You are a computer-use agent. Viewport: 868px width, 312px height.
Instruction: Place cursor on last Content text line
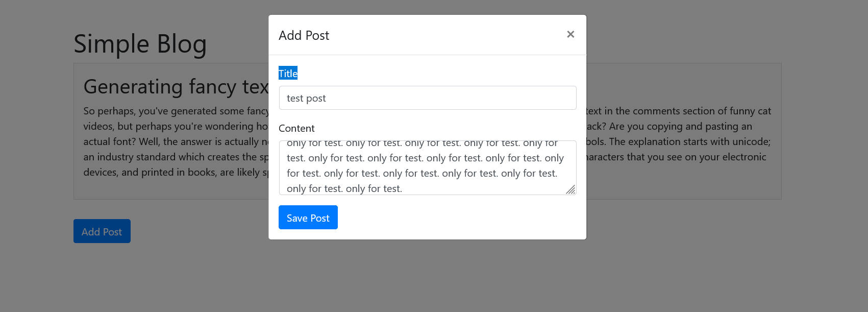(x=344, y=188)
